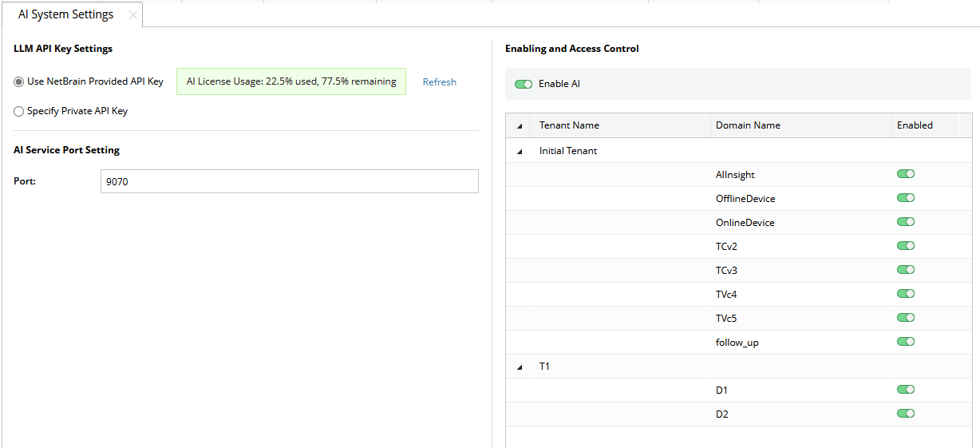Disable AI for AIInsight domain
Image resolution: width=980 pixels, height=448 pixels.
click(906, 174)
